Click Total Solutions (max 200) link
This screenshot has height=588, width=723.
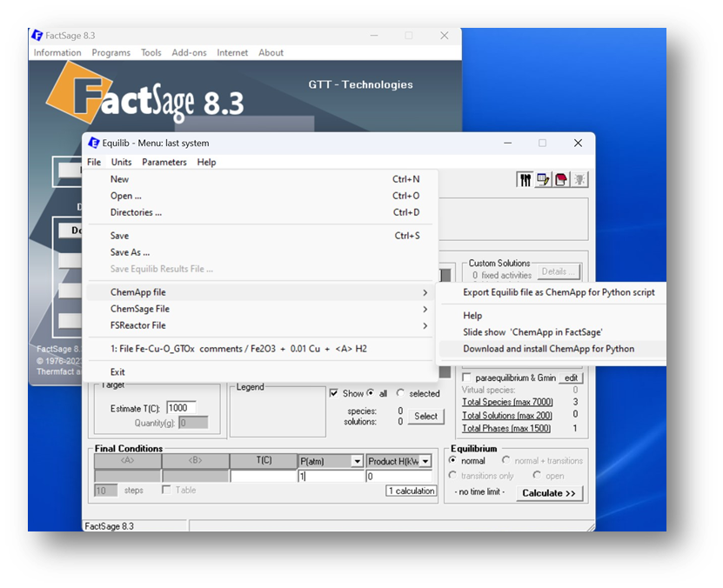(x=506, y=415)
